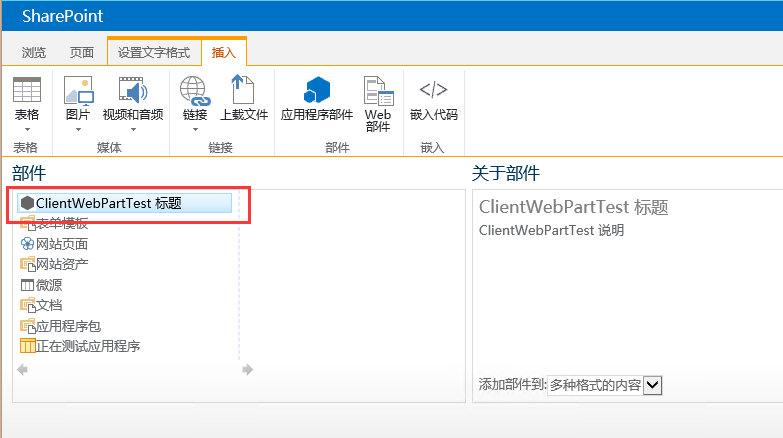Click the 图片 picture icon
783x438 pixels.
(x=79, y=90)
